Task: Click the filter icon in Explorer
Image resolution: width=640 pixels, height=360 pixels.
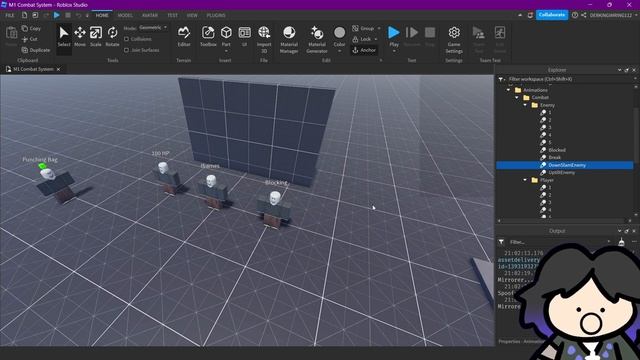Action: tap(501, 79)
